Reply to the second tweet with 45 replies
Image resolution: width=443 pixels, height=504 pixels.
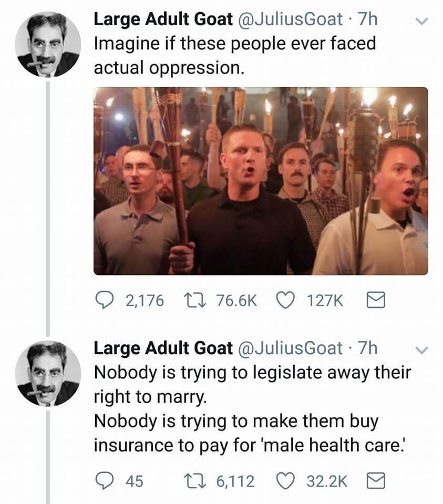[104, 480]
